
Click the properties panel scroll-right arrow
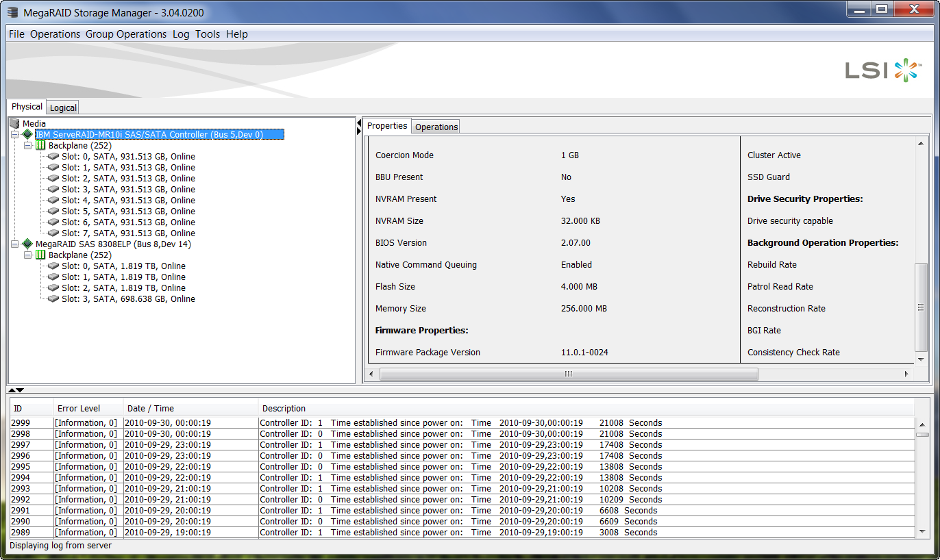pos(906,374)
